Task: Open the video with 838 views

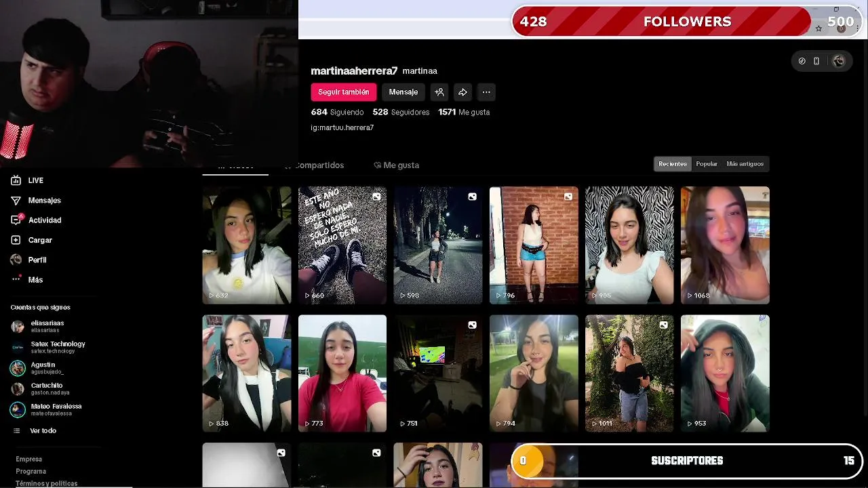Action: point(247,373)
